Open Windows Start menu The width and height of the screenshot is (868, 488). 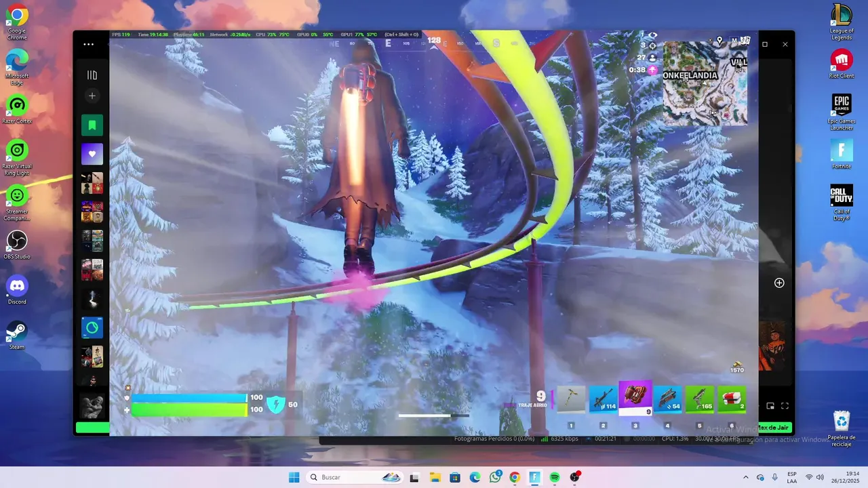[294, 477]
